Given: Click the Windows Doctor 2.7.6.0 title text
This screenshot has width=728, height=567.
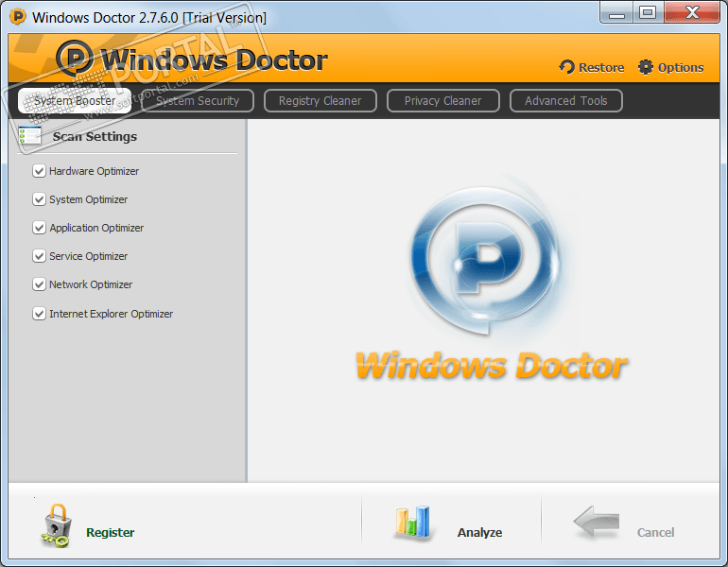Looking at the screenshot, I should [149, 18].
